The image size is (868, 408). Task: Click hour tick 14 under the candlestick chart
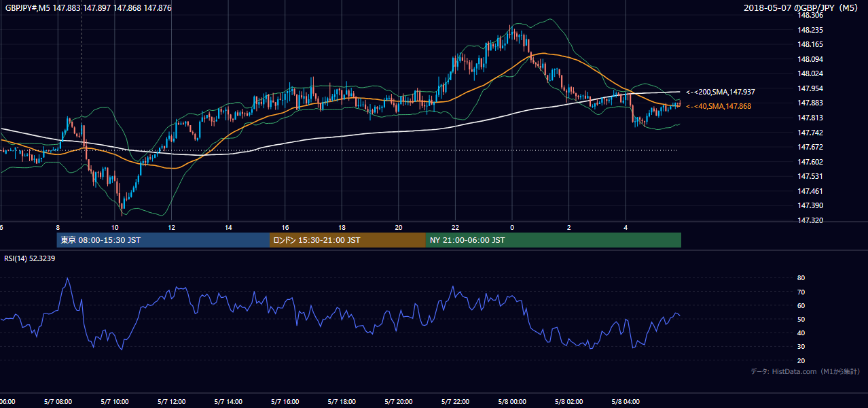pos(229,228)
